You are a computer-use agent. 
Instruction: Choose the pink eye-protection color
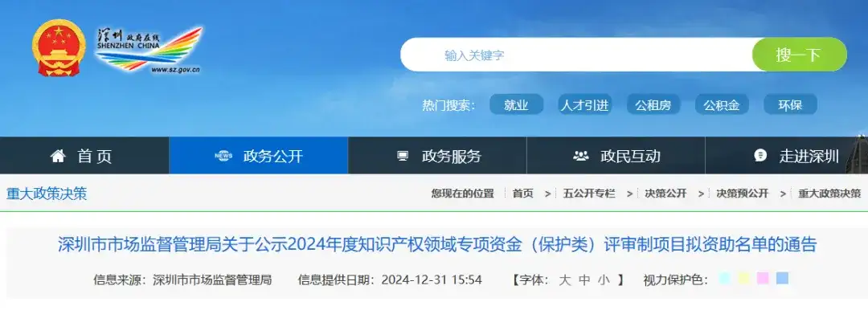pyautogui.click(x=763, y=279)
